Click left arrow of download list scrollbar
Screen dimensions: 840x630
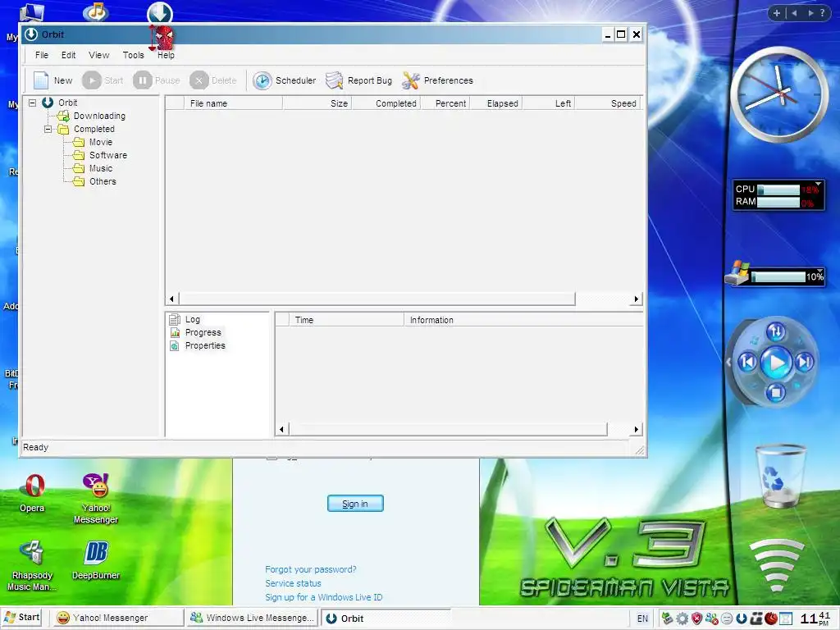171,299
